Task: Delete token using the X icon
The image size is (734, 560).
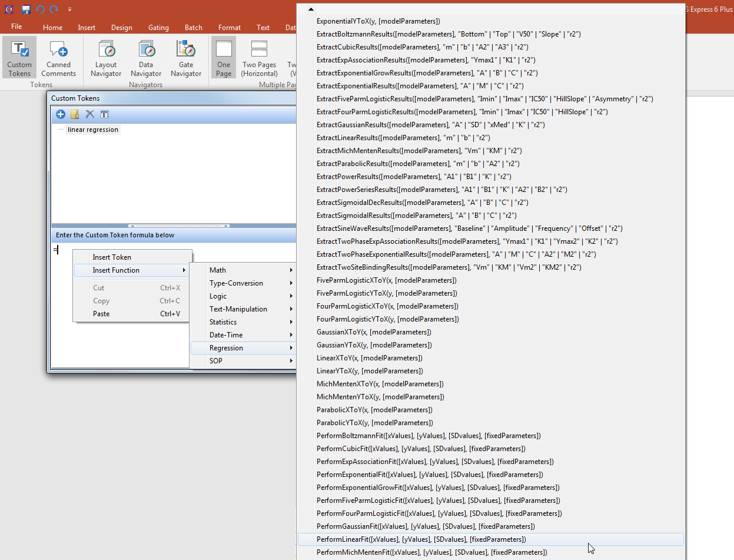Action: click(89, 114)
